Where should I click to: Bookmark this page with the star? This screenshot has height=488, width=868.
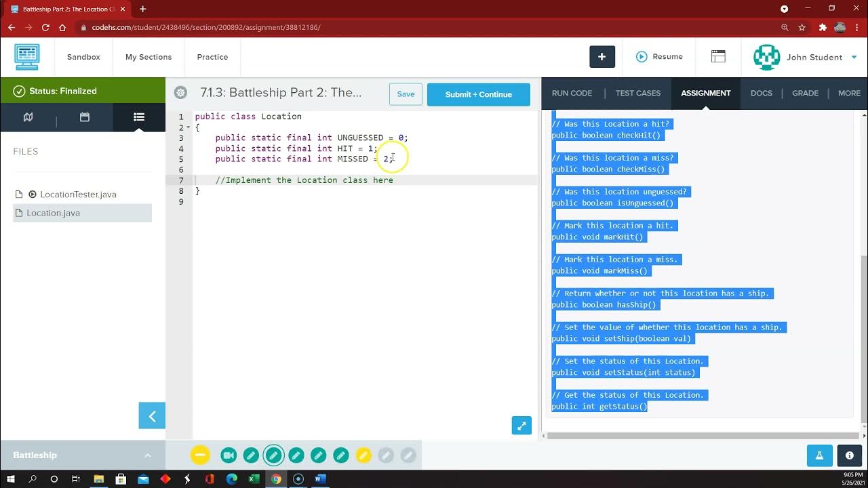802,28
